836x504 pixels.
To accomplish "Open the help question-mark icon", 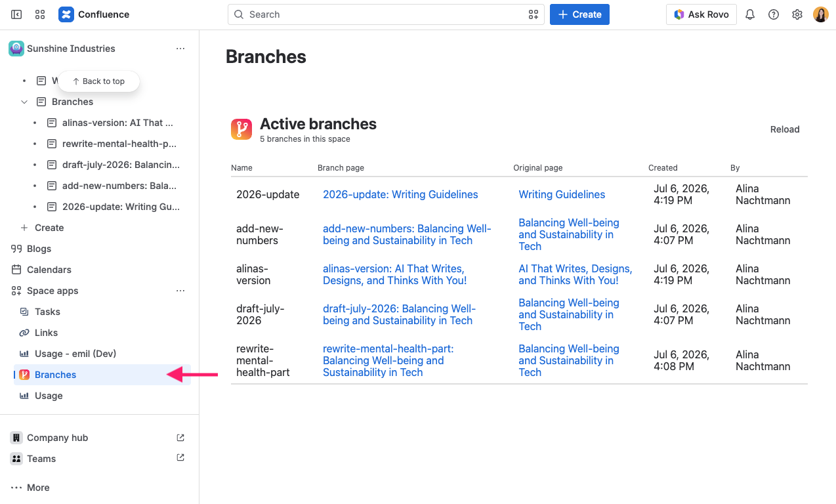I will point(774,14).
